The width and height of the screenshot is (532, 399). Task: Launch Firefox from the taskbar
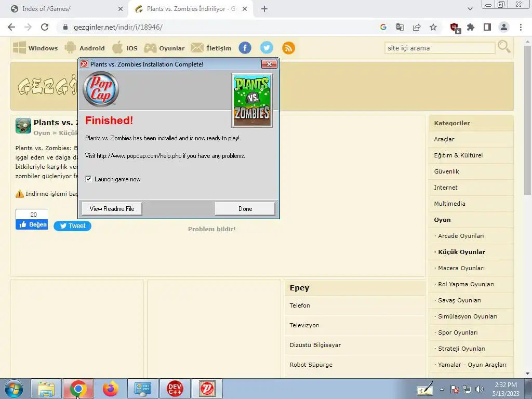click(x=111, y=389)
